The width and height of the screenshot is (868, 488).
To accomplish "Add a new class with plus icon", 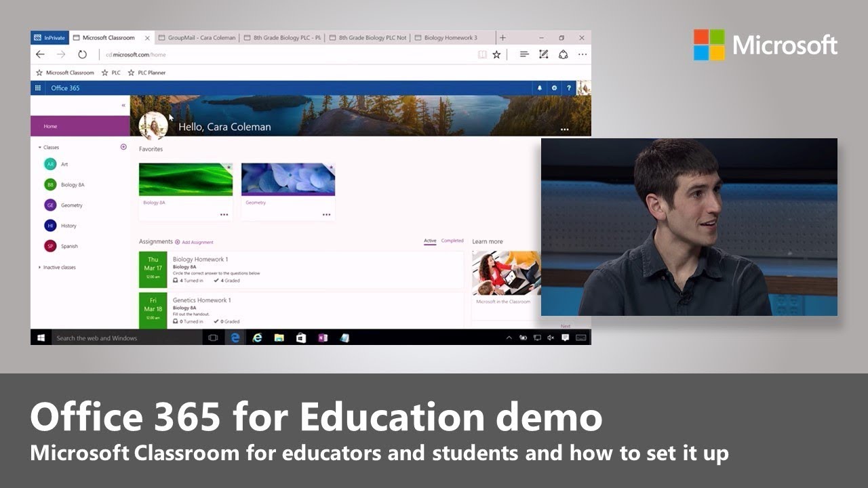I will point(123,147).
